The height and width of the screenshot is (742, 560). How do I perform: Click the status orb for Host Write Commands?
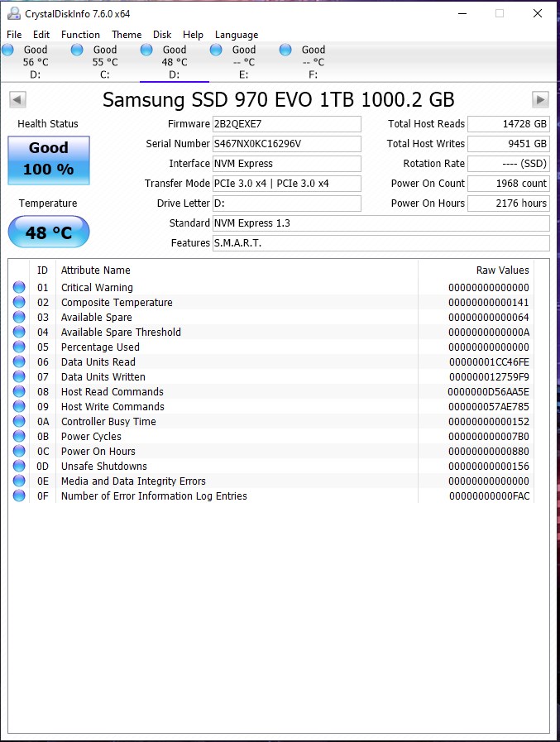(19, 406)
